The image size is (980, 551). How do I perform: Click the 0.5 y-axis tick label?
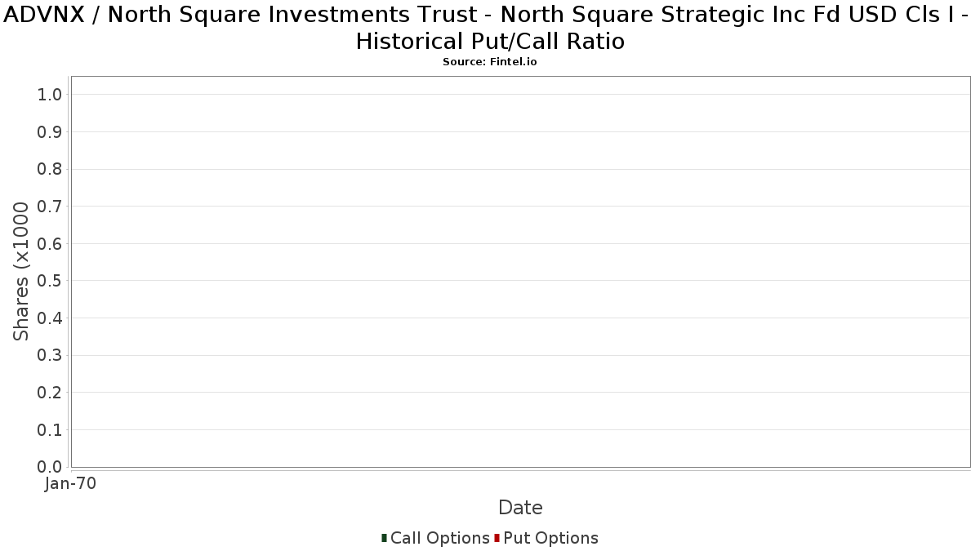pos(50,281)
